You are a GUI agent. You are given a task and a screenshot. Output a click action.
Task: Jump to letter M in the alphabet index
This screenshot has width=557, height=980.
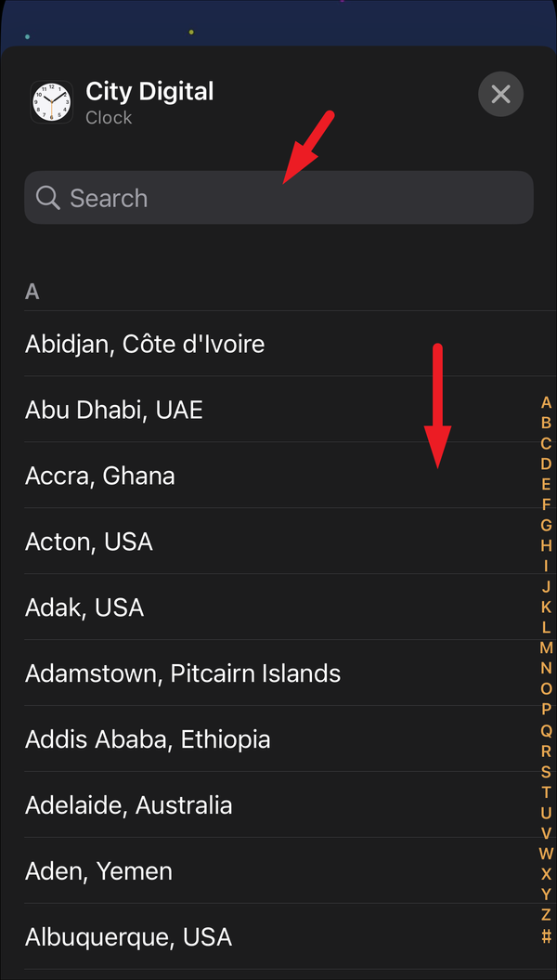click(546, 648)
